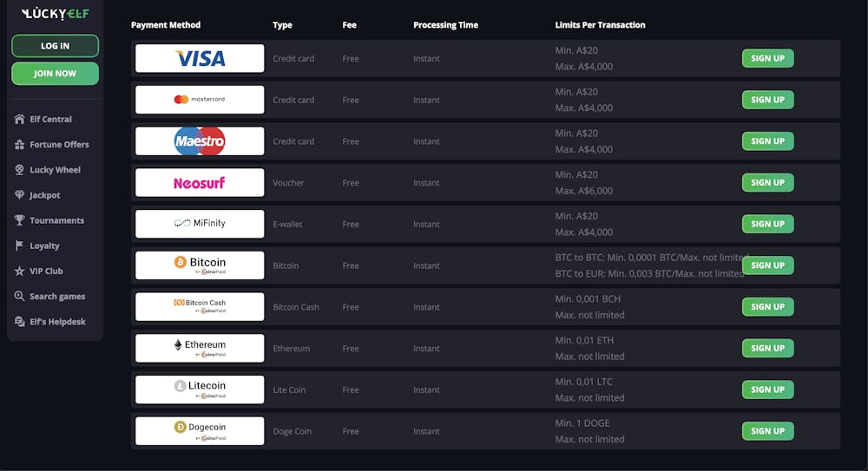Select the Mastercard payment logo
The height and width of the screenshot is (471, 868).
click(200, 100)
